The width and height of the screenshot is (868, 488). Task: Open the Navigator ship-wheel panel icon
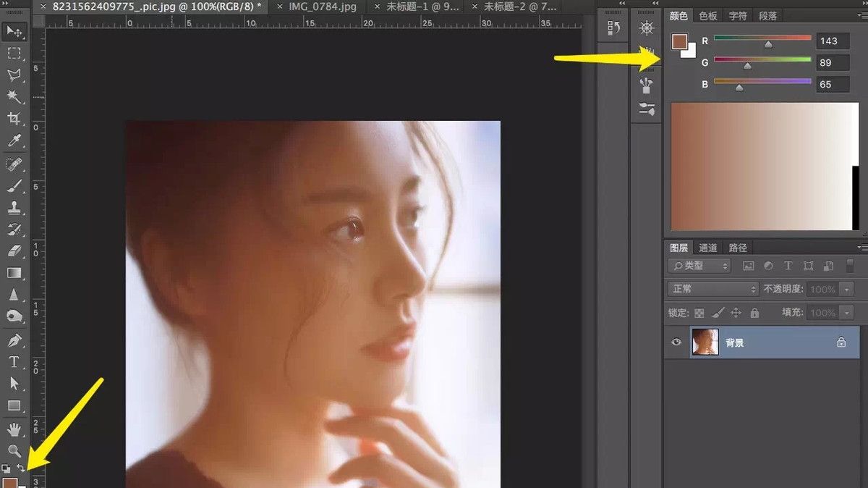pyautogui.click(x=647, y=28)
